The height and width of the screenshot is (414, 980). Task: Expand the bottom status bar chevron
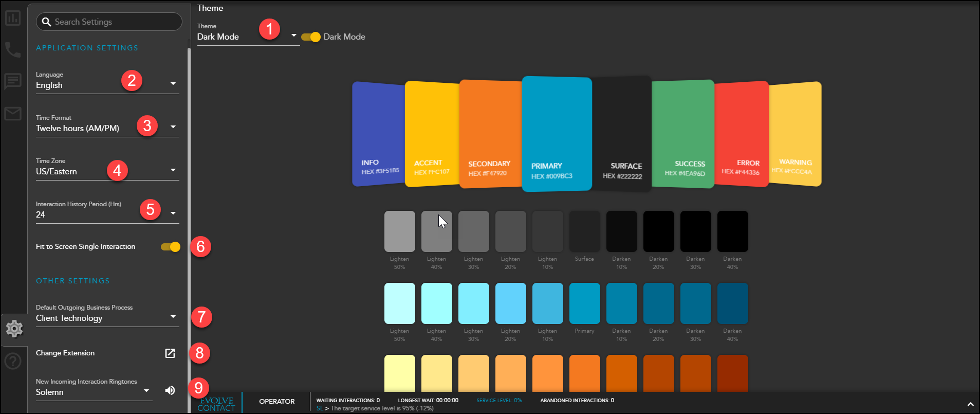click(x=970, y=404)
